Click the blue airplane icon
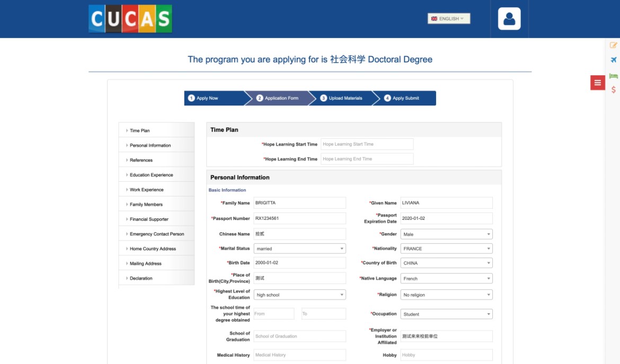 tap(614, 60)
